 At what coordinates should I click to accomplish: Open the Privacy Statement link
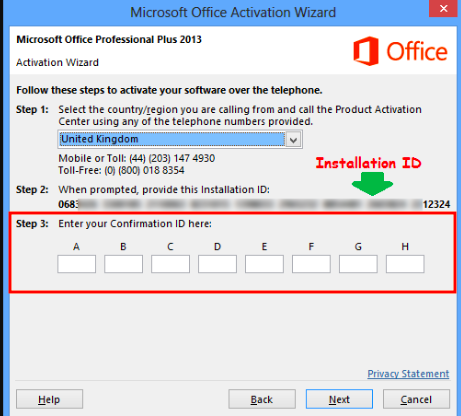[408, 374]
